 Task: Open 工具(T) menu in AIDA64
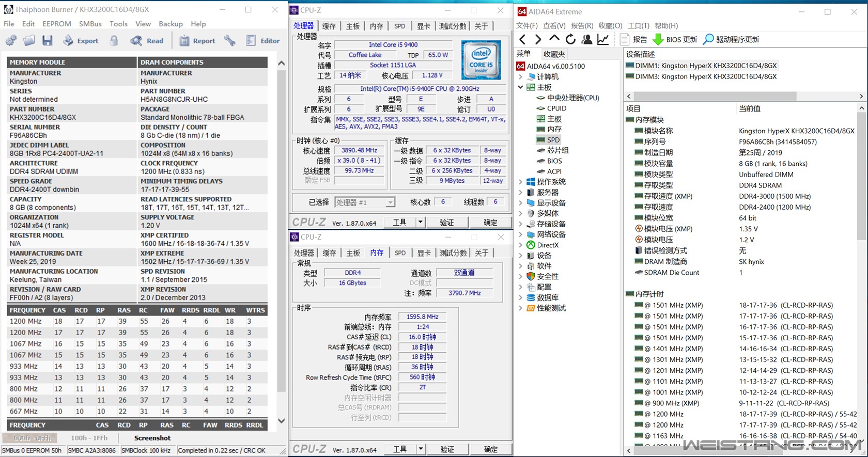pos(639,26)
